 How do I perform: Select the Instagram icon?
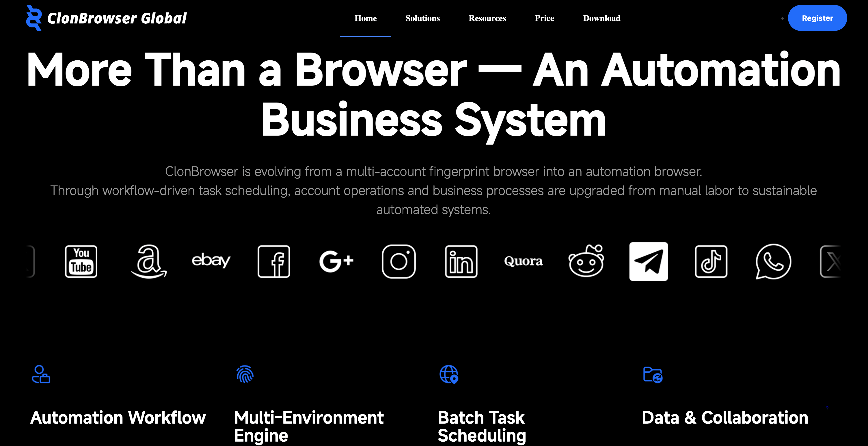[398, 261]
